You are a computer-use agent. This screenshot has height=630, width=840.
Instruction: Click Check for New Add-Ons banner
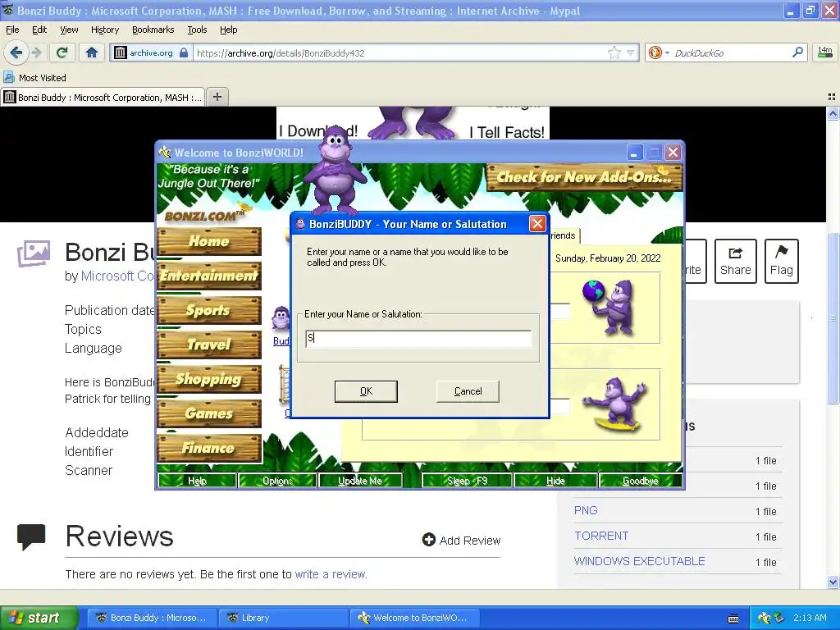click(x=584, y=177)
